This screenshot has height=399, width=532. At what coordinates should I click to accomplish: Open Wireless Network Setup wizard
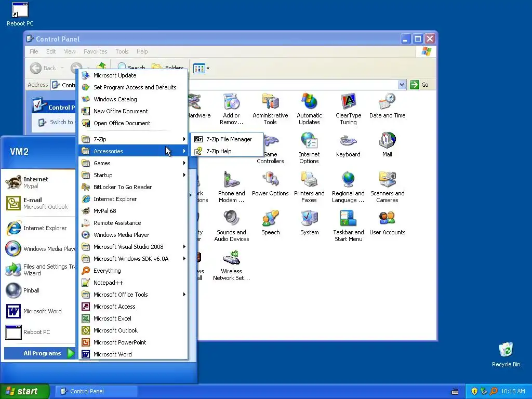coord(231,265)
